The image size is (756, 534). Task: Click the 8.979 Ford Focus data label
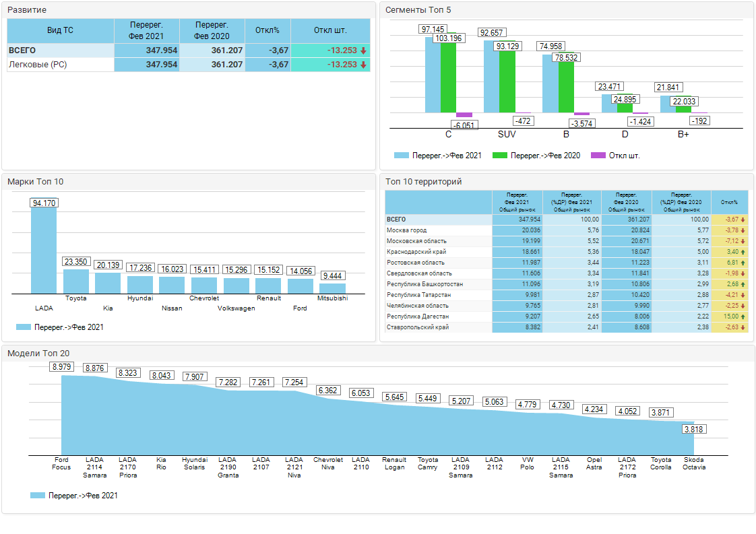[x=61, y=367]
